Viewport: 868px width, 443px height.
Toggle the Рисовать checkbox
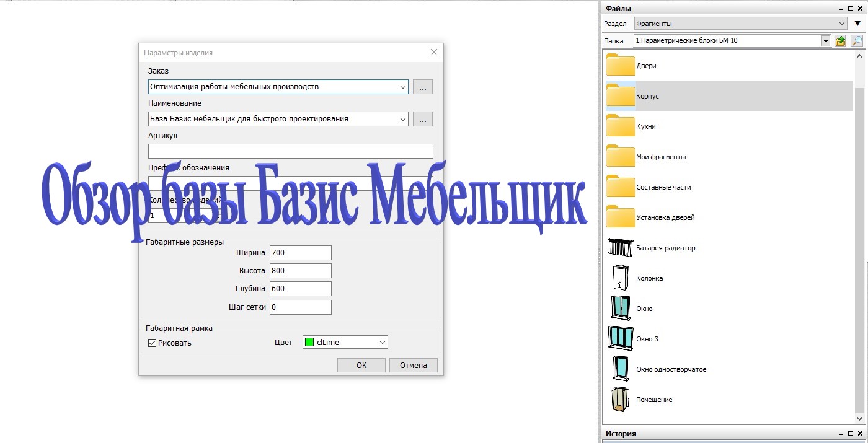click(153, 343)
